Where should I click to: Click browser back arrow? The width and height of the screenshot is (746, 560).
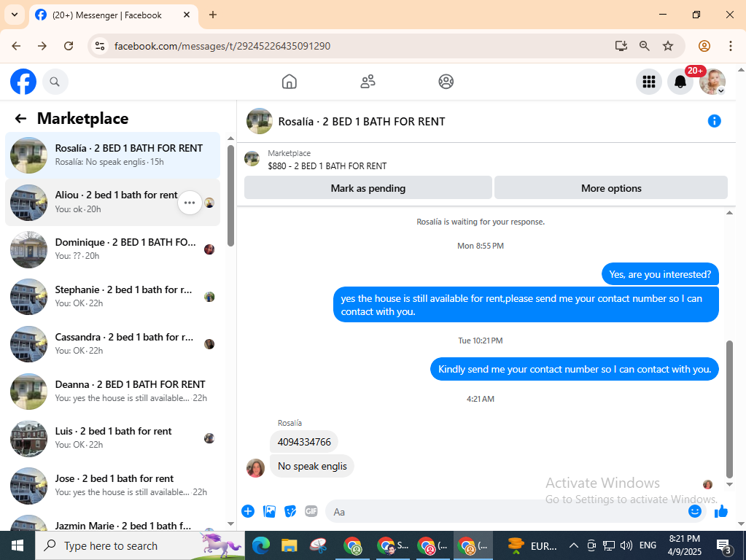(x=16, y=46)
